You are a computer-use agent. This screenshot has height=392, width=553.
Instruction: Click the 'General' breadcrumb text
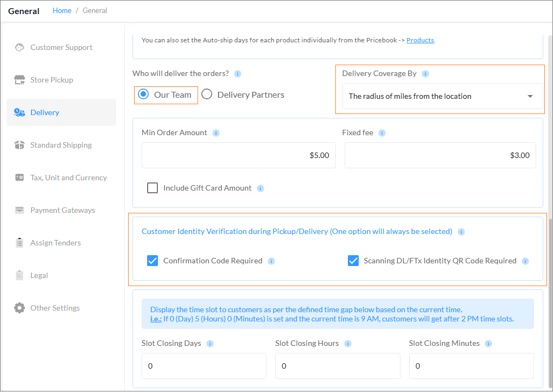95,10
